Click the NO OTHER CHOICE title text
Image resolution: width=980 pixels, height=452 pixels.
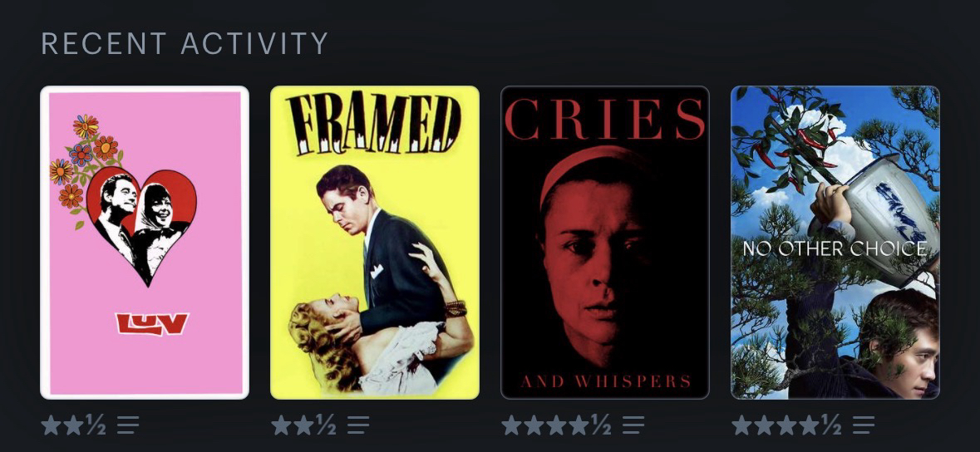pyautogui.click(x=835, y=248)
